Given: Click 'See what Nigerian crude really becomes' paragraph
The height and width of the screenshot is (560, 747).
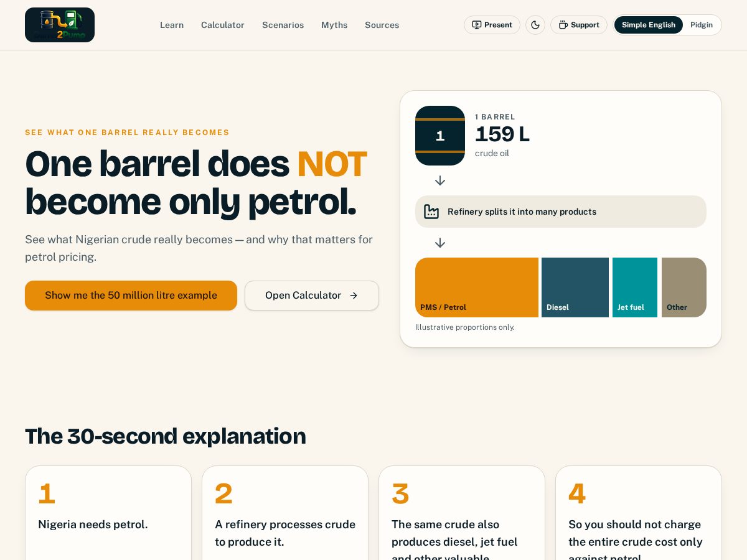Looking at the screenshot, I should (x=199, y=248).
